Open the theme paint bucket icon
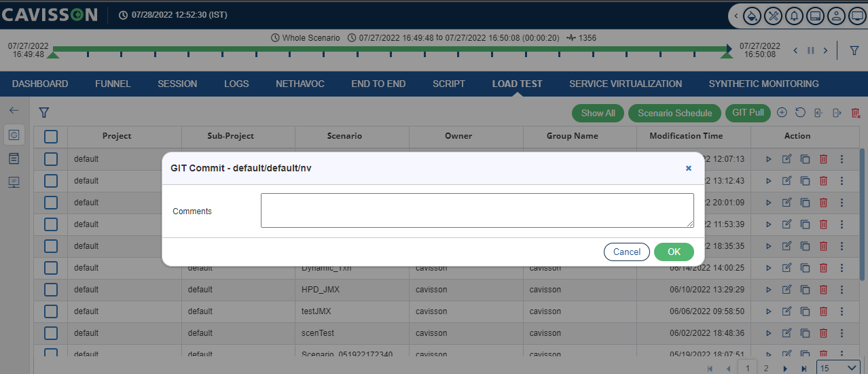The height and width of the screenshot is (374, 868). (752, 15)
